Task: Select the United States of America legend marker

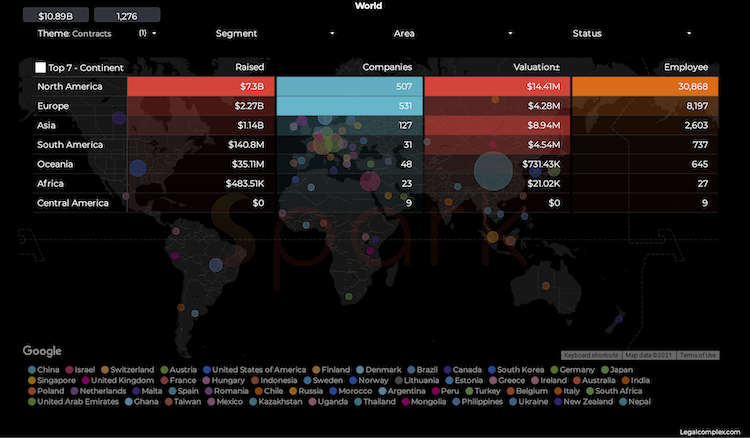Action: click(x=207, y=370)
